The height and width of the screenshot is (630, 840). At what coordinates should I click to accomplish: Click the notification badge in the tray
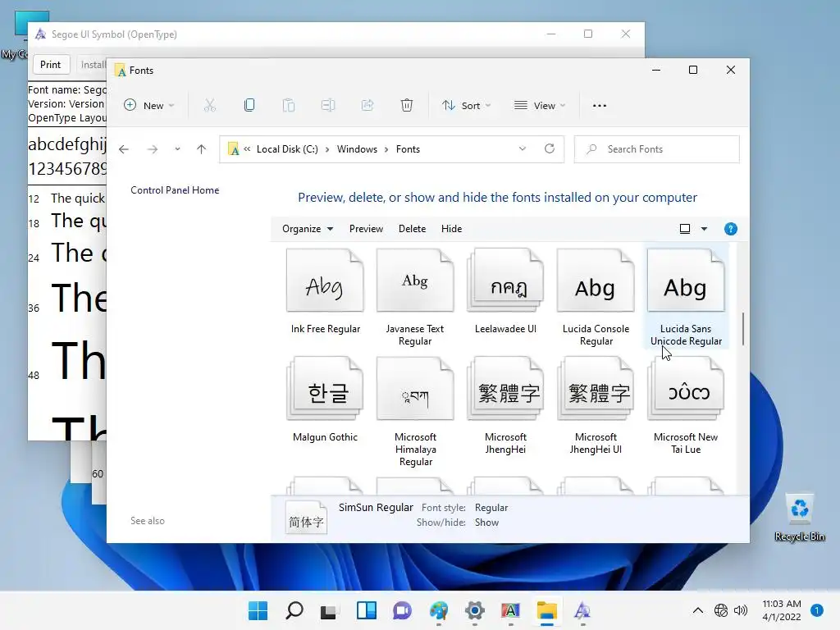(x=816, y=609)
